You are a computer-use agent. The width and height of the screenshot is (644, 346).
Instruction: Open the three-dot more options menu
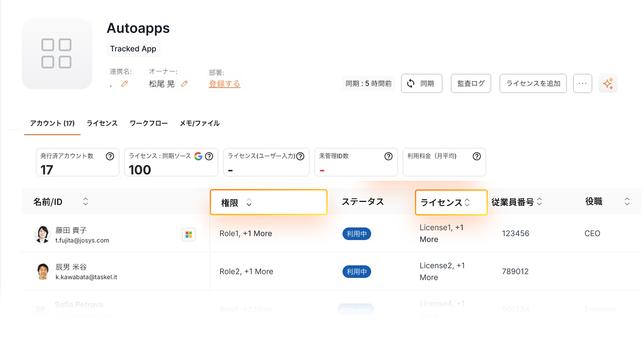coord(582,83)
